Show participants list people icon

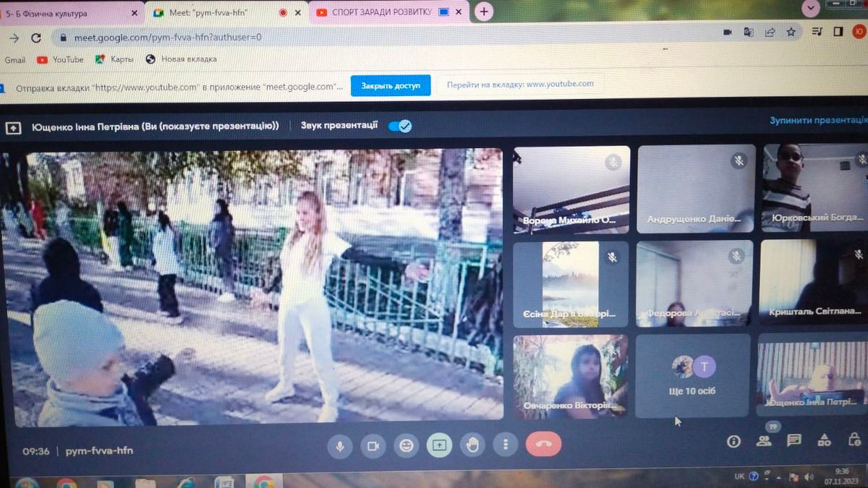(764, 440)
